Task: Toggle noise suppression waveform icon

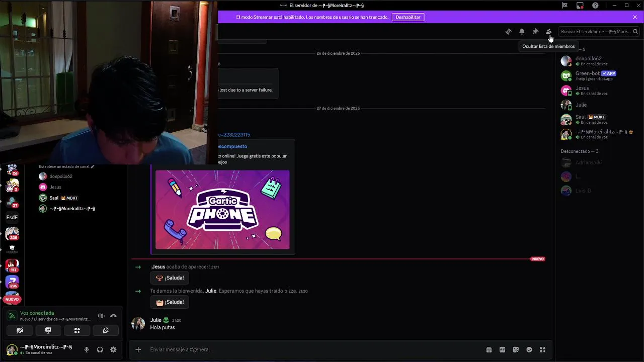Action: click(101, 316)
